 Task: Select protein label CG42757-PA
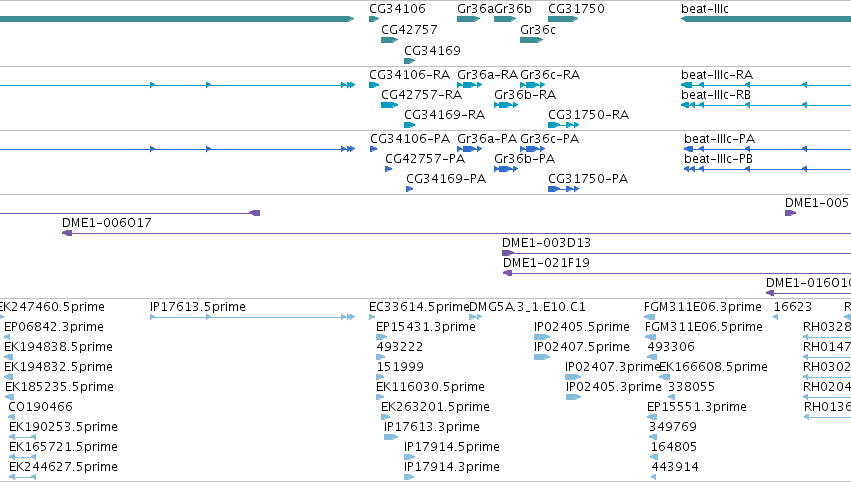[426, 158]
